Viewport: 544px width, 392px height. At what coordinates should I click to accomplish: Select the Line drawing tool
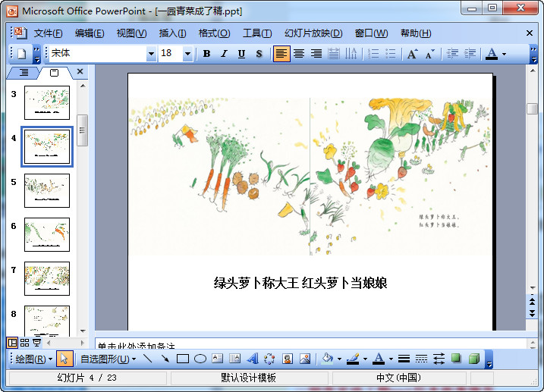point(148,359)
